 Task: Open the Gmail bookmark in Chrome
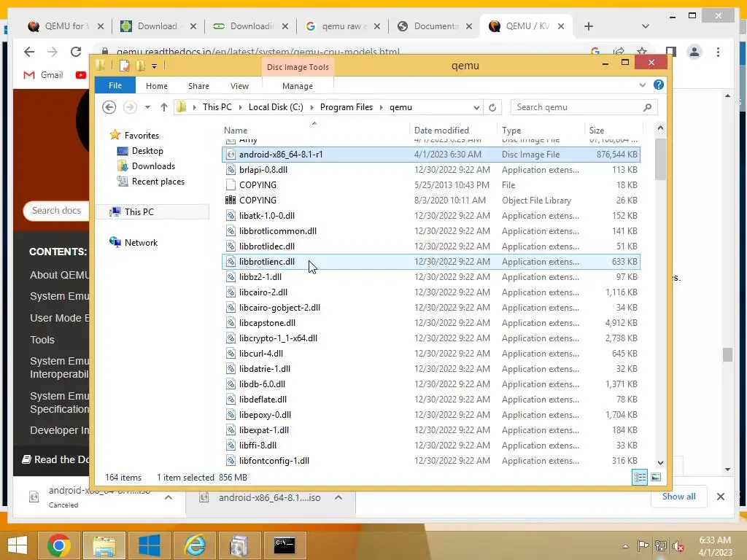point(43,75)
